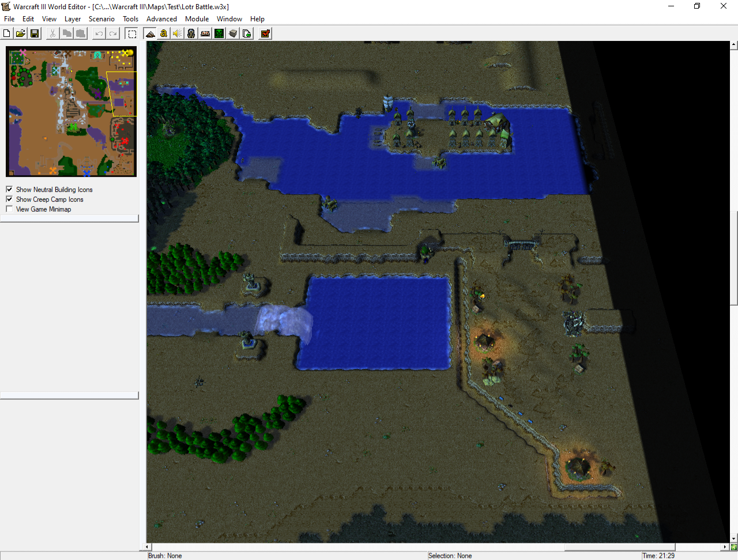Image resolution: width=738 pixels, height=560 pixels.
Task: Click the viewport scroll down arrow
Action: pos(734,539)
